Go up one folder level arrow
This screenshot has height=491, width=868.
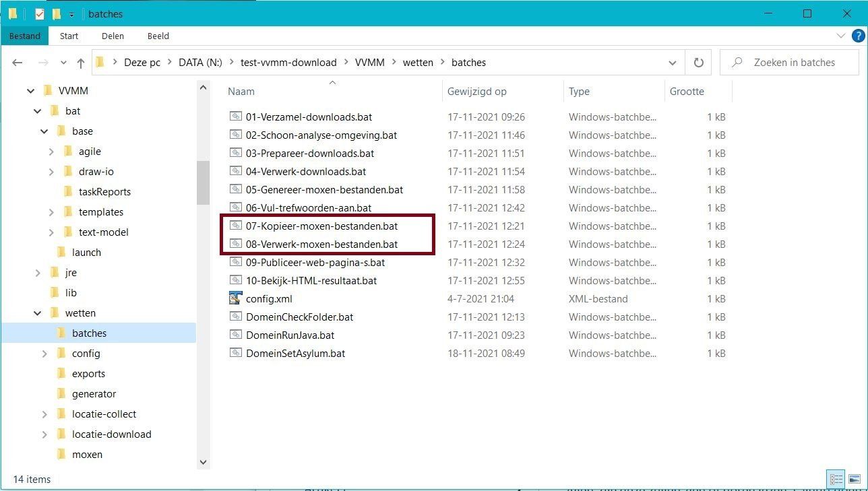(x=81, y=63)
